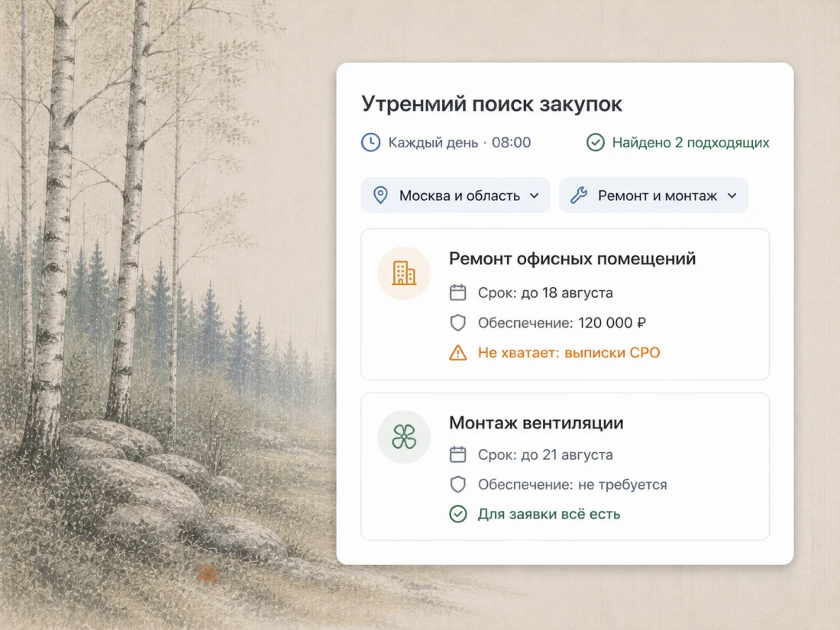The height and width of the screenshot is (630, 840).
Task: Open the Монтаж вентиляции tender title
Action: [536, 423]
